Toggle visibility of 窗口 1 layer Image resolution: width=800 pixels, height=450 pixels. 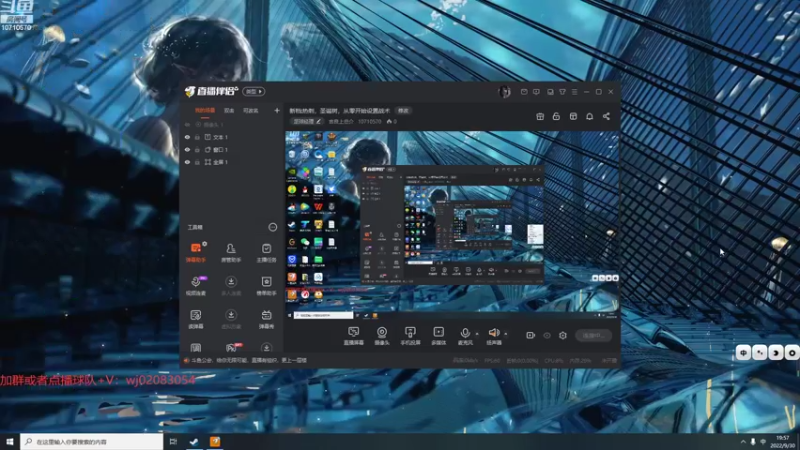[187, 149]
